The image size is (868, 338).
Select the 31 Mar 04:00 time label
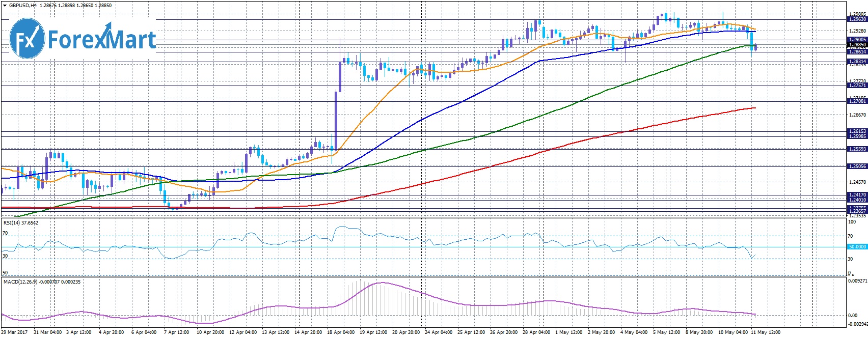(47, 332)
